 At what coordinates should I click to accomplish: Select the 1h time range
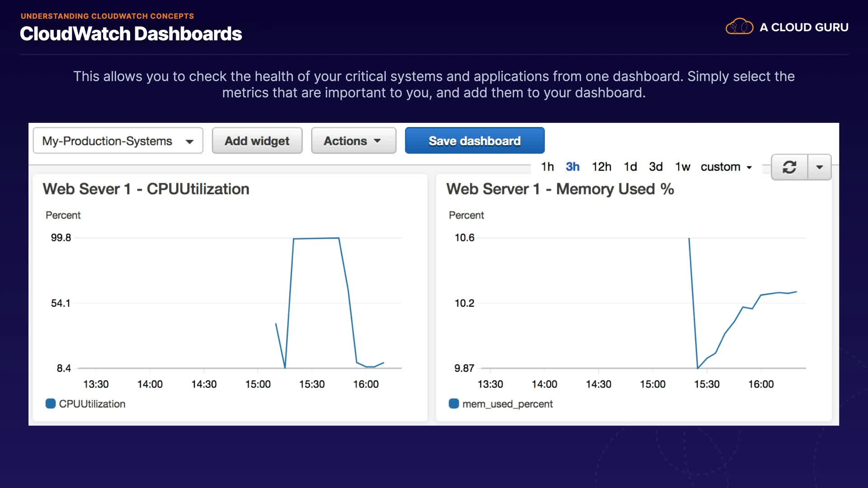pos(547,167)
